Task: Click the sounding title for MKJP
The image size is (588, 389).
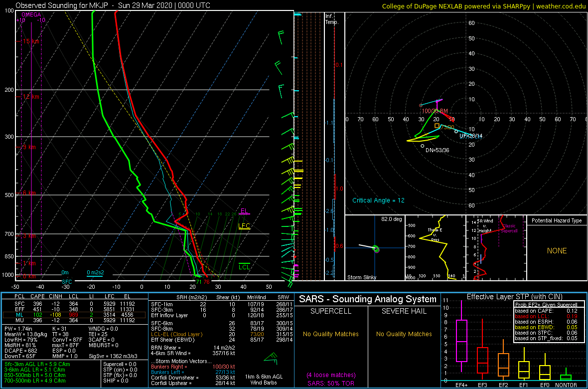Action: (x=113, y=5)
